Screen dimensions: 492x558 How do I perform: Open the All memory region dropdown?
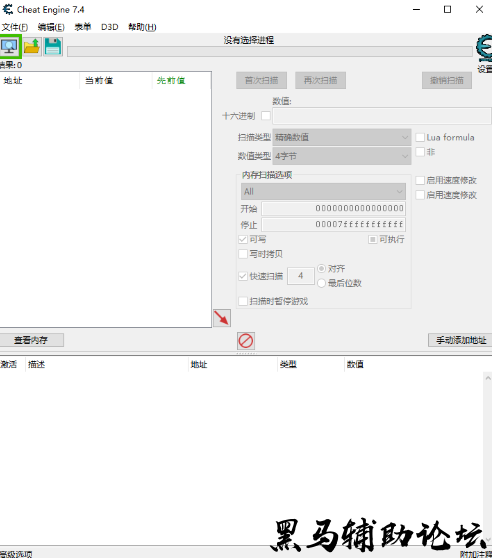[x=323, y=191]
